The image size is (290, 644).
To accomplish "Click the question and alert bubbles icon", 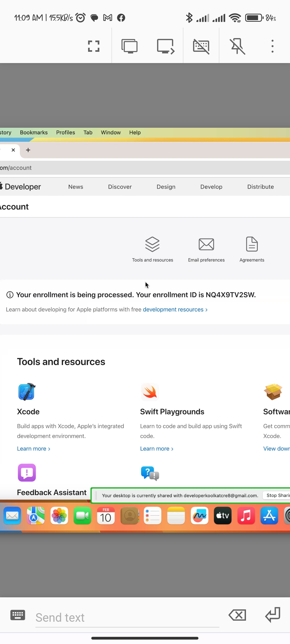I will (150, 474).
